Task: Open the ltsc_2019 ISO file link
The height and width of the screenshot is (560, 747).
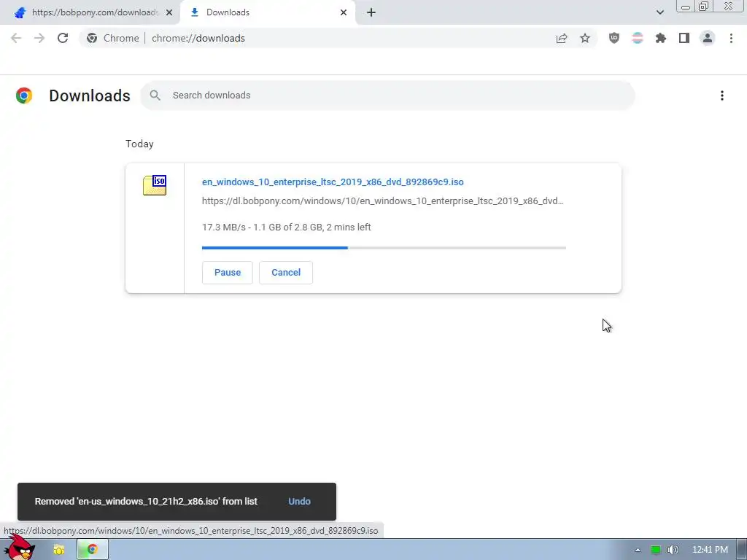Action: pos(333,182)
